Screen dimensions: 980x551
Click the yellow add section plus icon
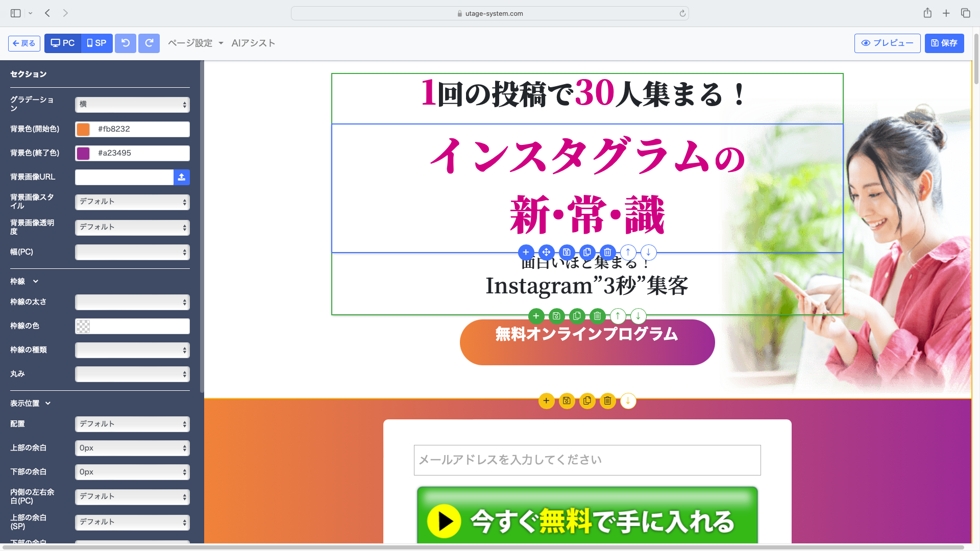pyautogui.click(x=546, y=400)
